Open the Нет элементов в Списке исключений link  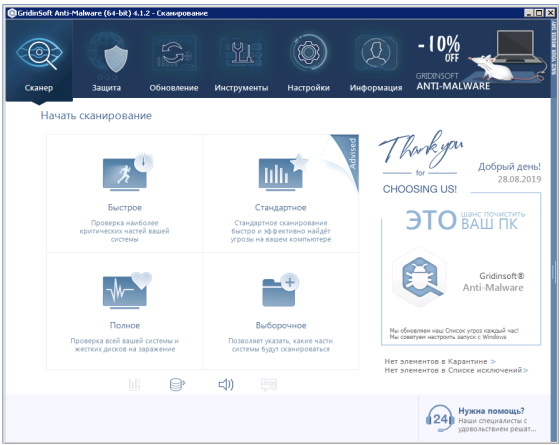[456, 370]
